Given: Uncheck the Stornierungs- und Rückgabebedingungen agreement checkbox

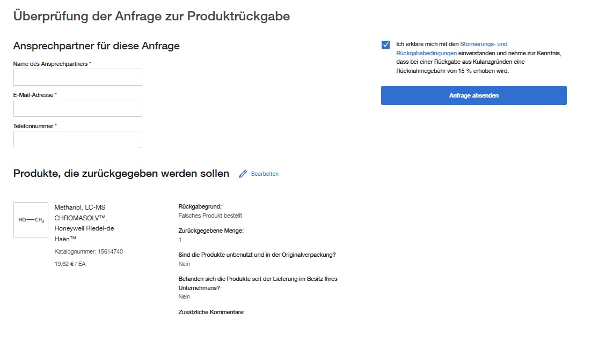Looking at the screenshot, I should click(385, 44).
